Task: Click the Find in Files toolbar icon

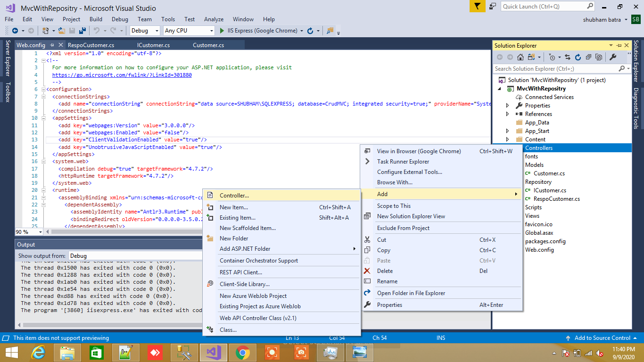Action: click(x=330, y=31)
